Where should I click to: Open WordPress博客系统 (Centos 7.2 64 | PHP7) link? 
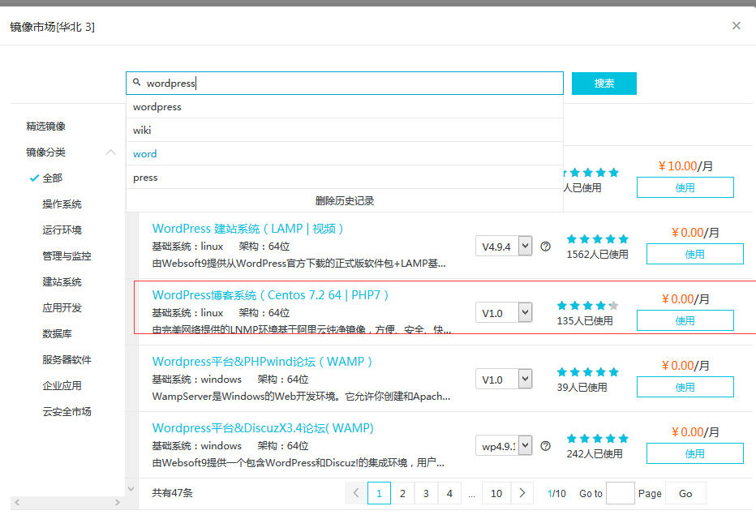pos(270,295)
